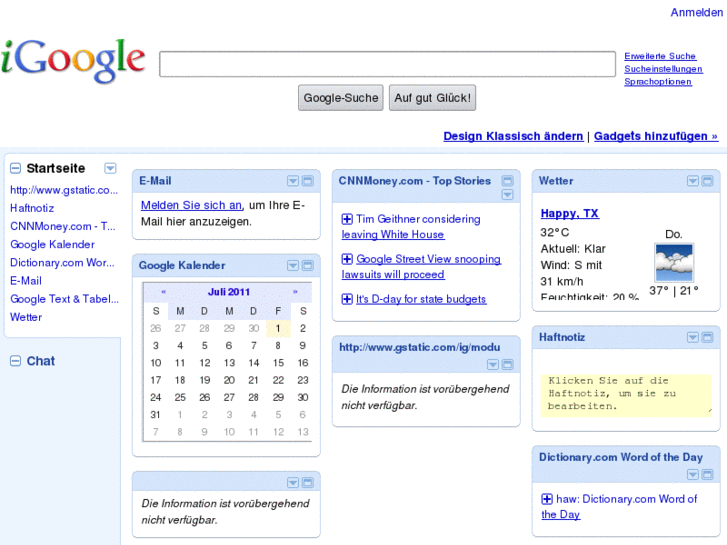This screenshot has height=545, width=727.
Task: Click the Google-Suche button
Action: (341, 98)
